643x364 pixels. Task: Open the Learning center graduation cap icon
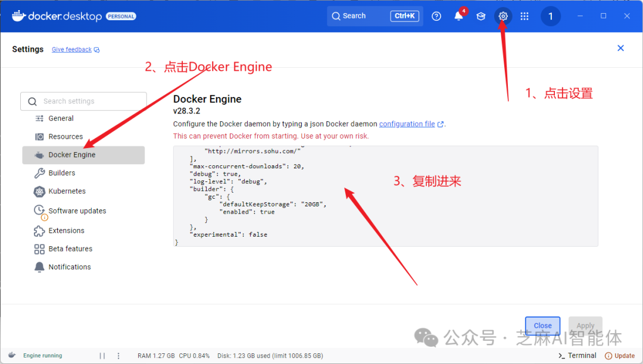480,16
